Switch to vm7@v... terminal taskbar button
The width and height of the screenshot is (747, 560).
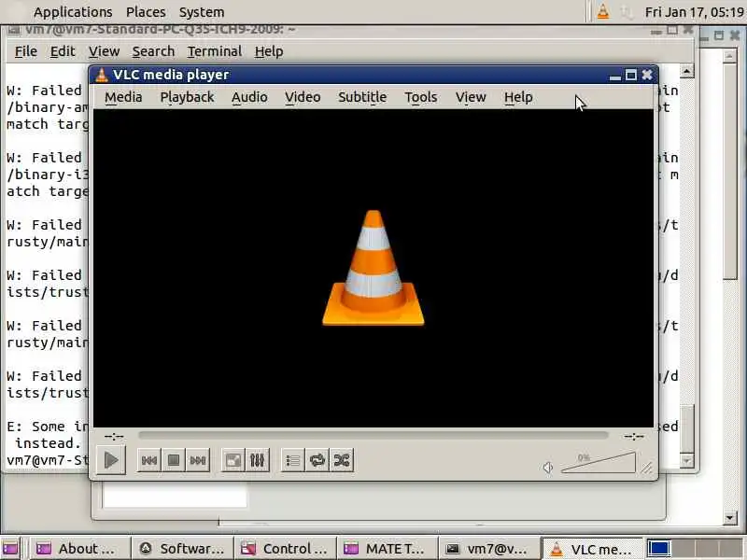click(x=489, y=549)
